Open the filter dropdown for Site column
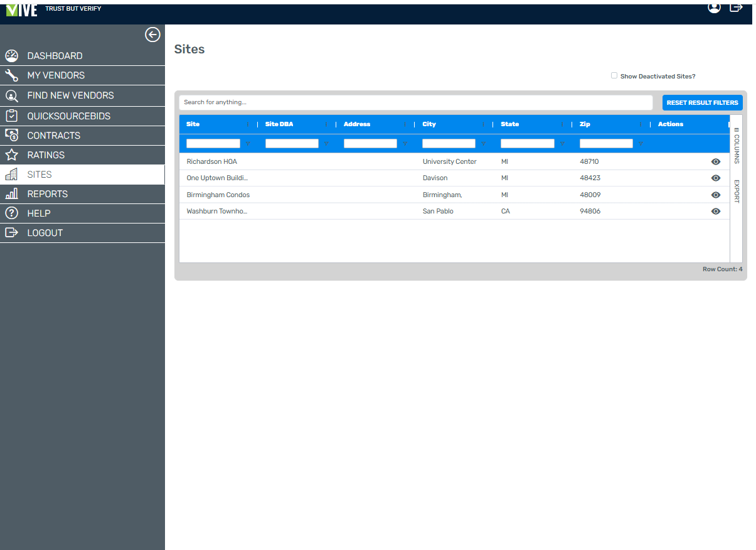The height and width of the screenshot is (550, 756). coord(248,144)
